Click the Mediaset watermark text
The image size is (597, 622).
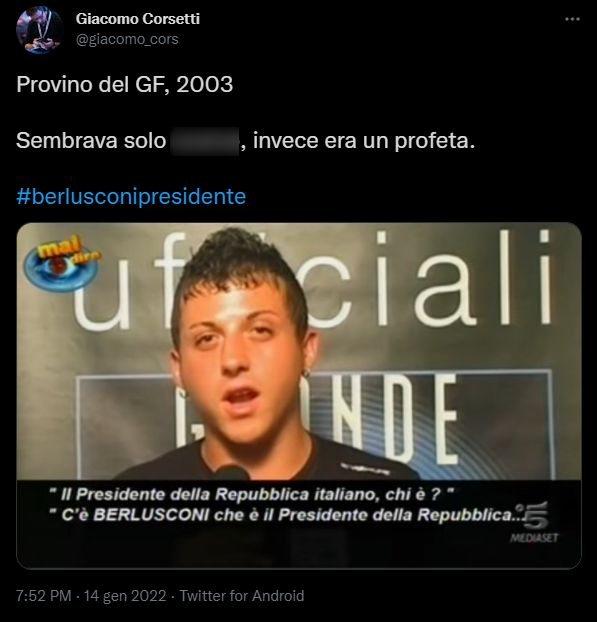(534, 538)
